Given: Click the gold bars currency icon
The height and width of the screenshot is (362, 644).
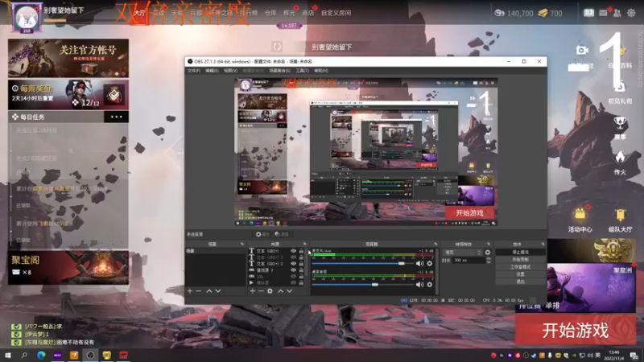Looking at the screenshot, I should click(x=543, y=13).
